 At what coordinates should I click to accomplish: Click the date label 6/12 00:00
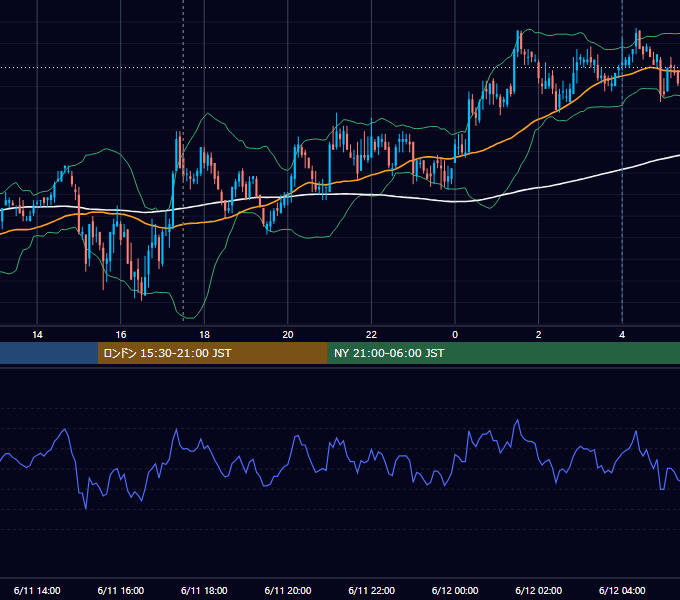[455, 590]
